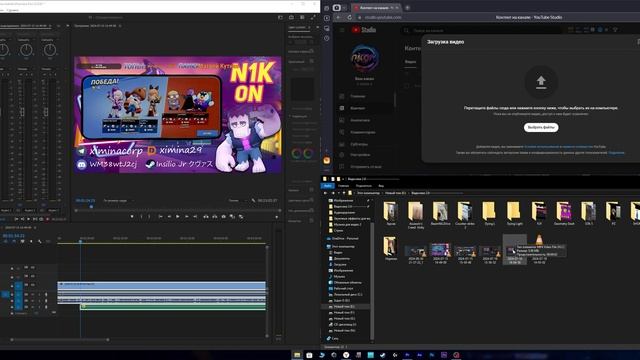
Task: Click the studio.youtube.com address bar
Action: 382,17
